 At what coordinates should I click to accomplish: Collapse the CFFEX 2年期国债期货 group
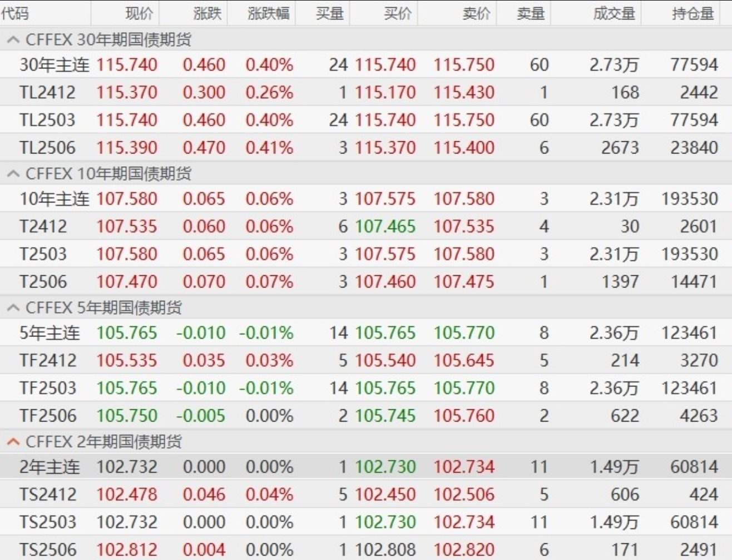tap(13, 442)
